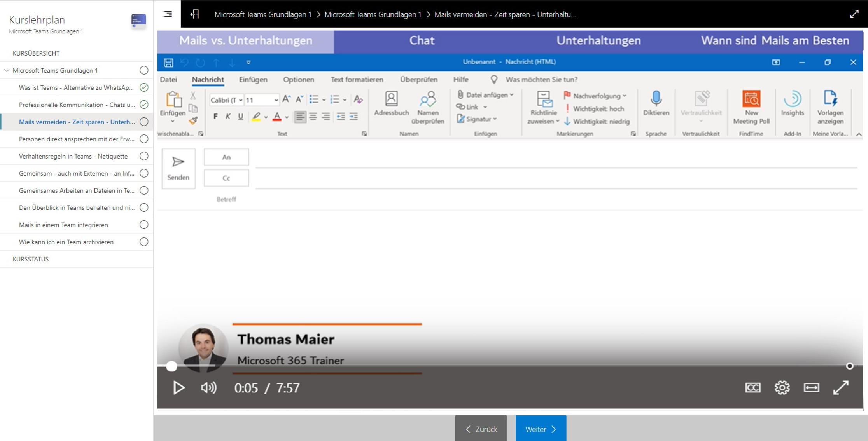Open the Insights add-in

pos(792,103)
